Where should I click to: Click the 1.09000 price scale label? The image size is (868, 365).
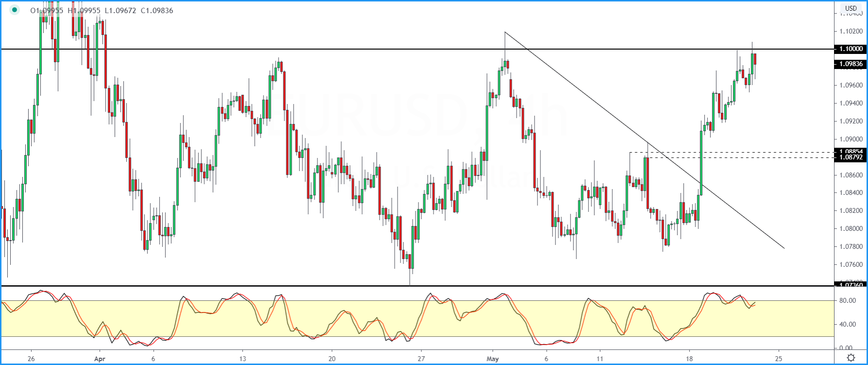coord(851,139)
